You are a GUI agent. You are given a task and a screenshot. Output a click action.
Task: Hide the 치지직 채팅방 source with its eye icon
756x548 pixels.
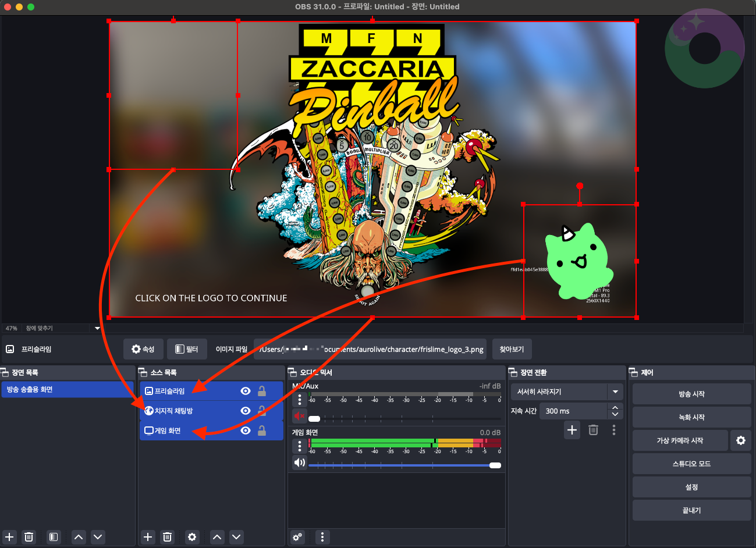[x=246, y=411]
